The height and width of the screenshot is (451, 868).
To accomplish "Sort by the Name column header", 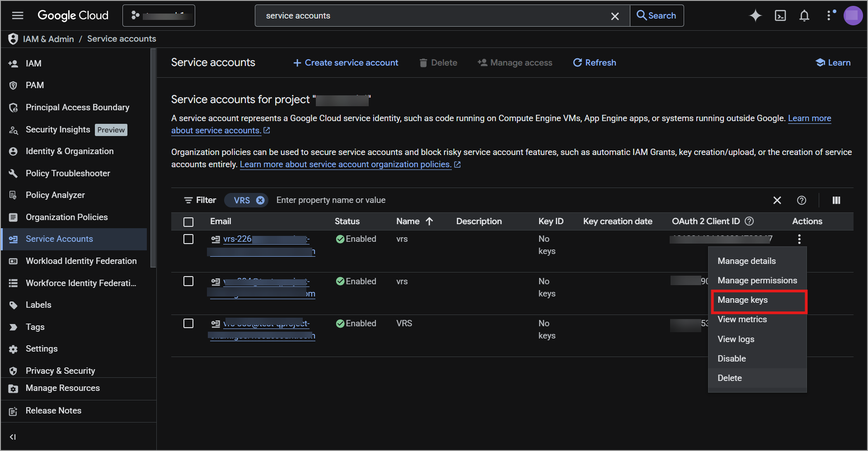I will click(408, 221).
